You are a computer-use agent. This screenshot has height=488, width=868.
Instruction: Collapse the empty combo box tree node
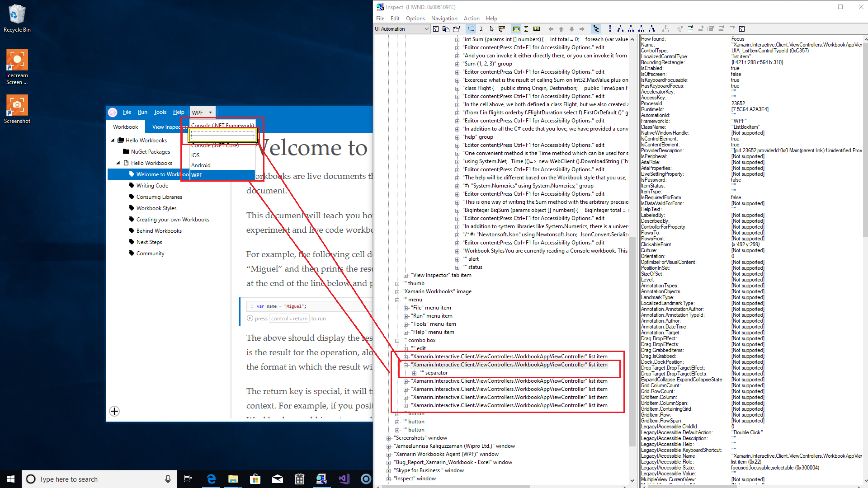point(397,340)
